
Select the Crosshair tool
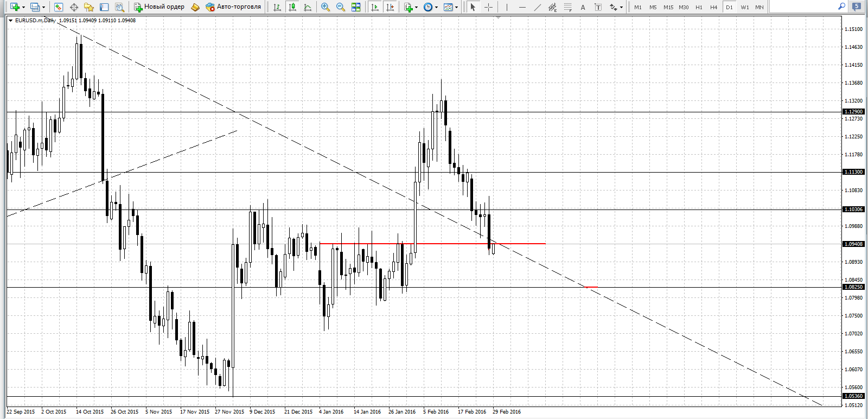pos(488,7)
